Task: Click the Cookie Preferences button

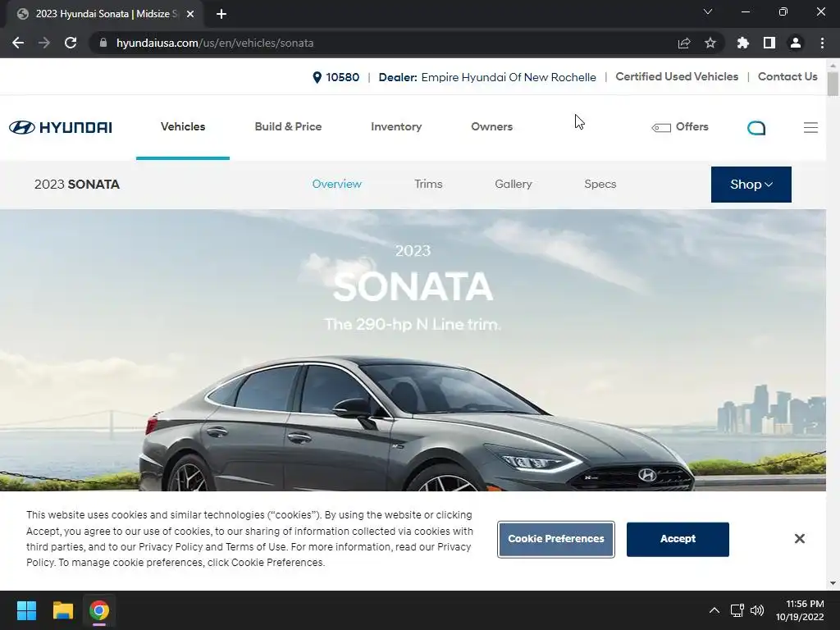Action: point(556,539)
